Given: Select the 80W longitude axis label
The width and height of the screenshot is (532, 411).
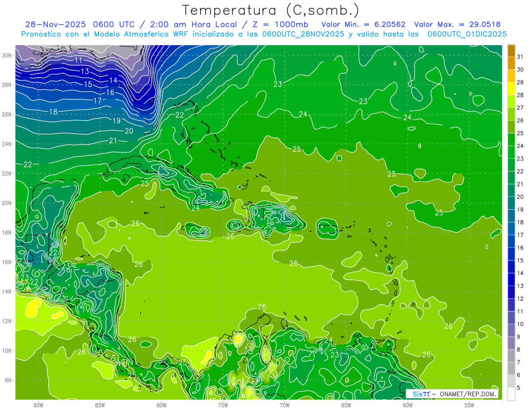Looking at the screenshot, I should point(161,405).
